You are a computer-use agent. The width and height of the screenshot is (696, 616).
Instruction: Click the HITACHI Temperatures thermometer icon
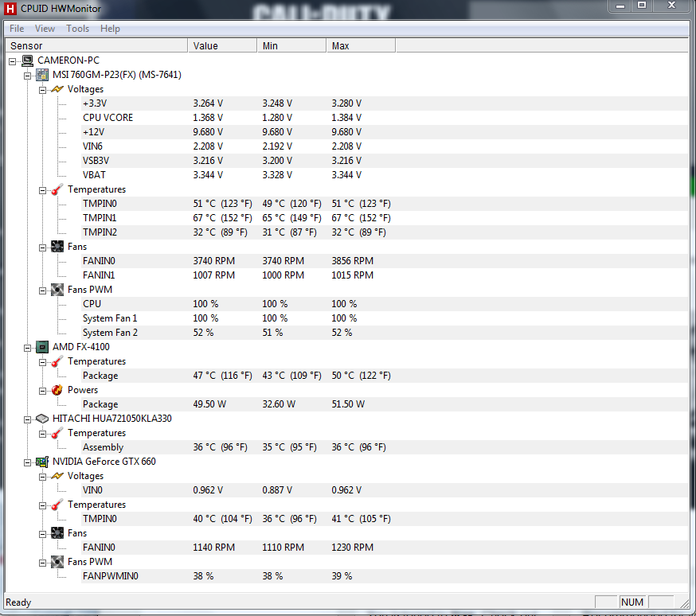[57, 433]
